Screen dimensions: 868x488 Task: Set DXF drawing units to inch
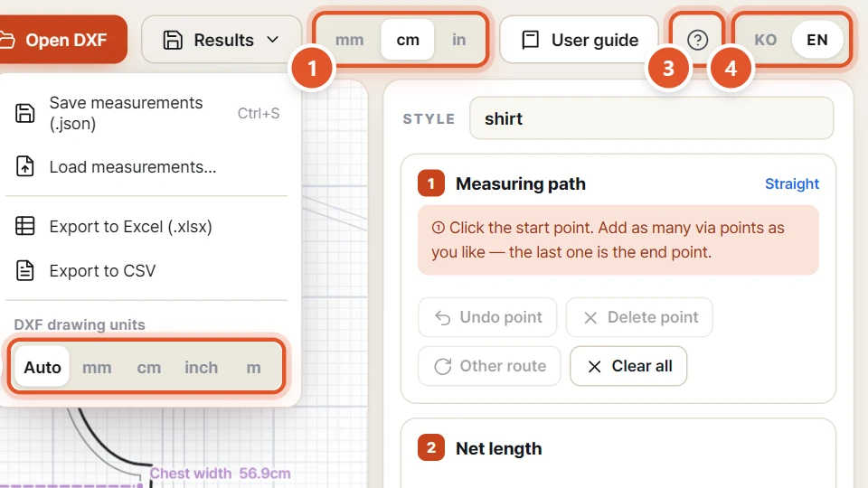(x=201, y=368)
